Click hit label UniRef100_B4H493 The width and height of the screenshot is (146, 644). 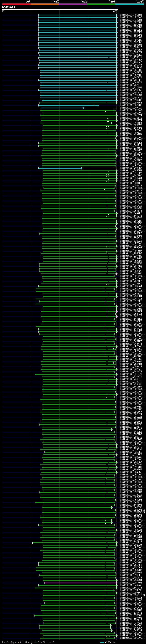131,128
